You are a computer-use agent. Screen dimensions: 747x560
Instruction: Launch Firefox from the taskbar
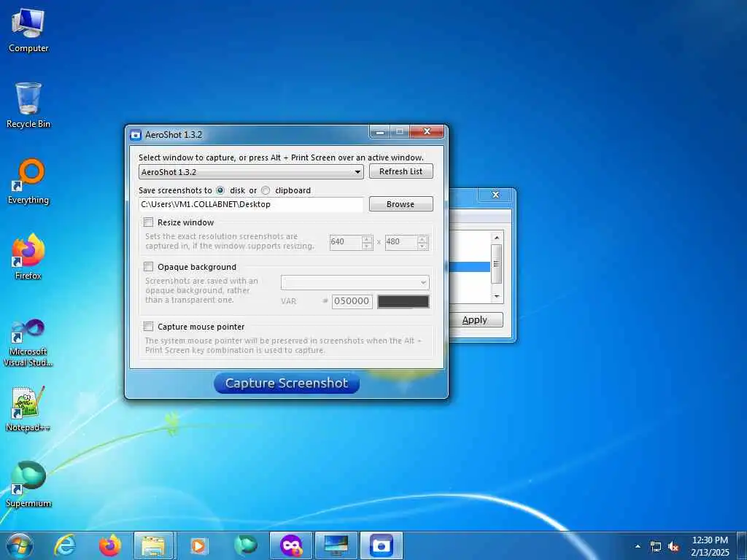click(110, 545)
